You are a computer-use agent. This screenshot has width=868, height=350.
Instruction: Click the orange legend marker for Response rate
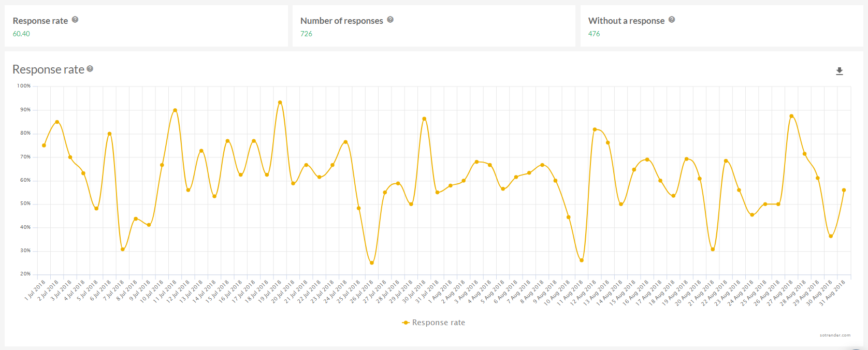tap(406, 323)
